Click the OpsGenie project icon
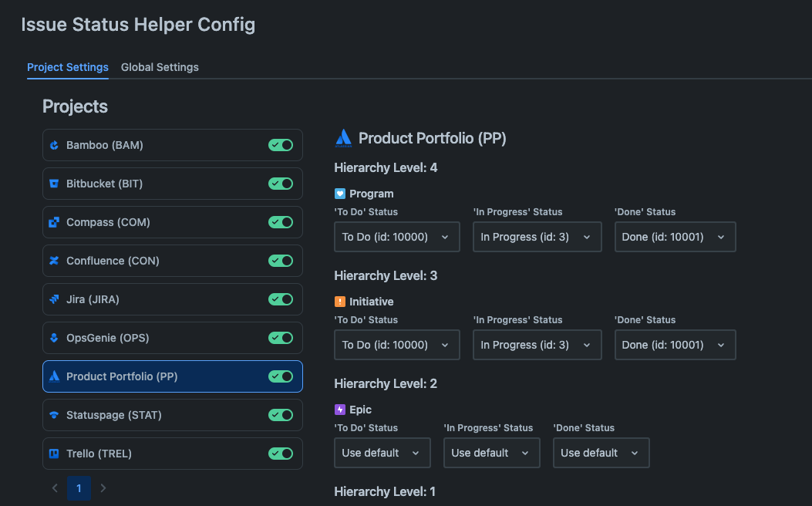 pyautogui.click(x=54, y=338)
